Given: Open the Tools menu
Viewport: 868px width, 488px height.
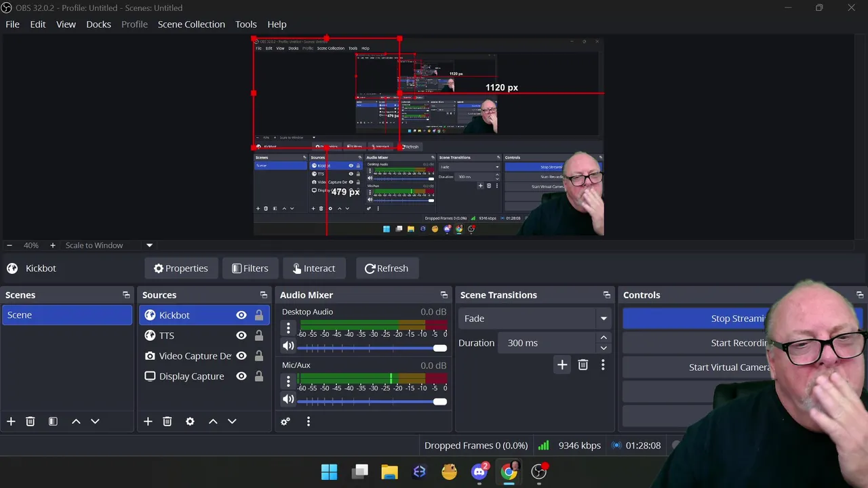Looking at the screenshot, I should [246, 24].
